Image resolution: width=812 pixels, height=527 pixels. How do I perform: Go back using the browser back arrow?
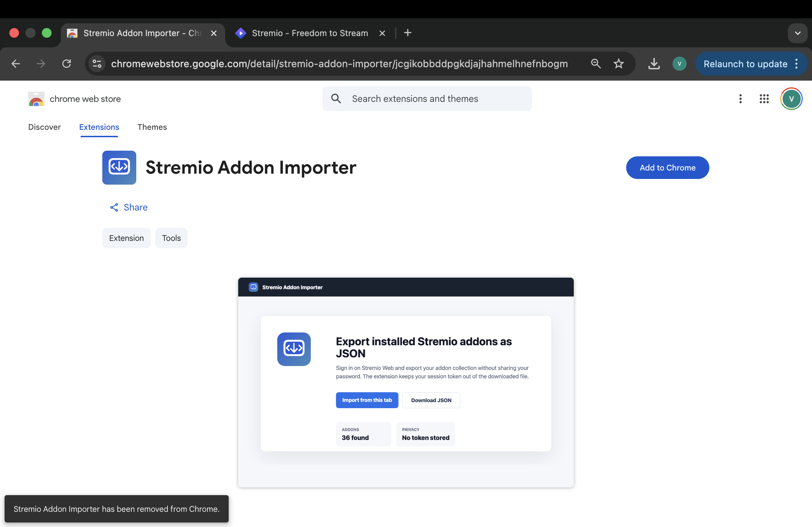coord(16,64)
